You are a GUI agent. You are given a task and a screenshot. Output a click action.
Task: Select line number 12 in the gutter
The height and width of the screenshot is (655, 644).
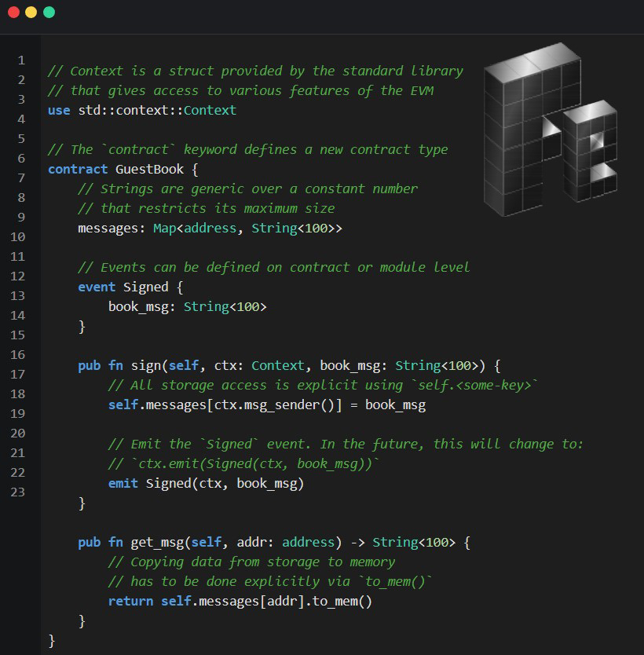[18, 276]
